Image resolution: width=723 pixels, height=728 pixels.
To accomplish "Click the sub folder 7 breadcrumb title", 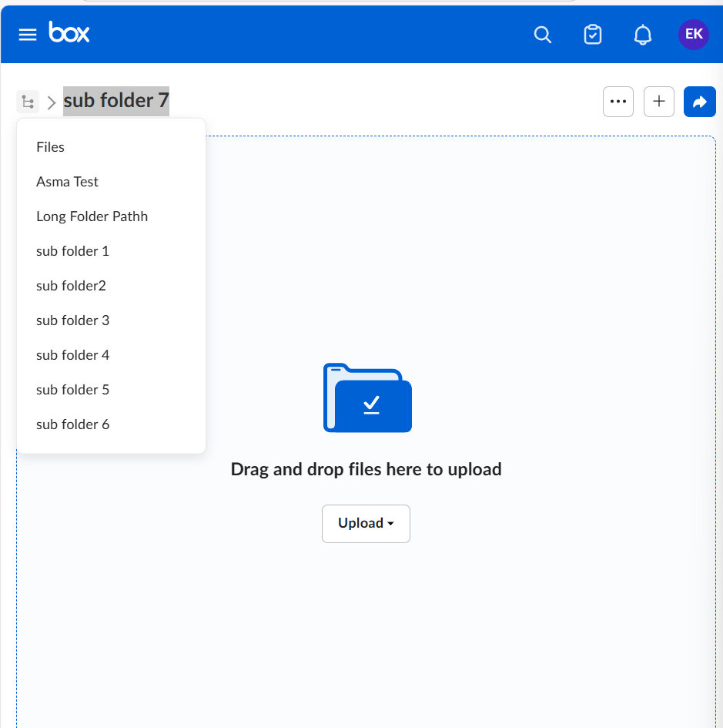I will click(115, 100).
